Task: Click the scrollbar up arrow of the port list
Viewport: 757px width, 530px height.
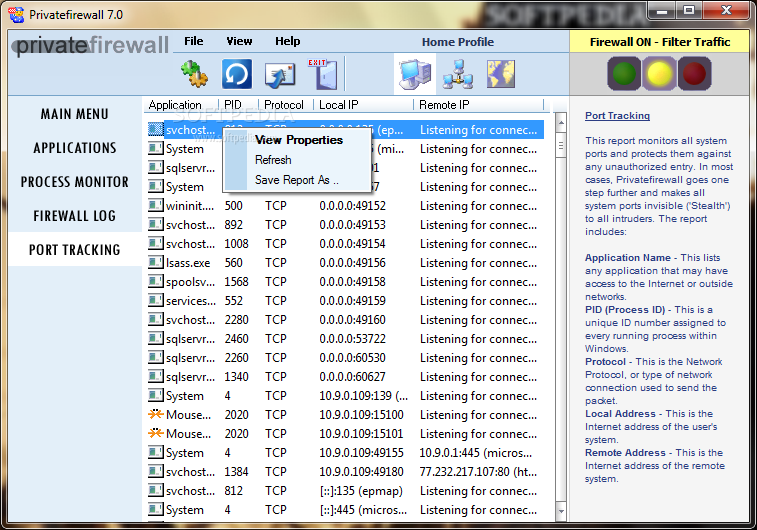Action: click(x=561, y=123)
